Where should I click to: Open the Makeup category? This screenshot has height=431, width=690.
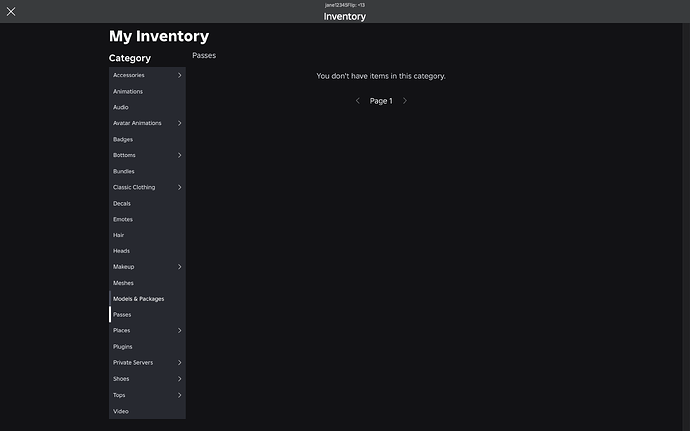pos(147,267)
